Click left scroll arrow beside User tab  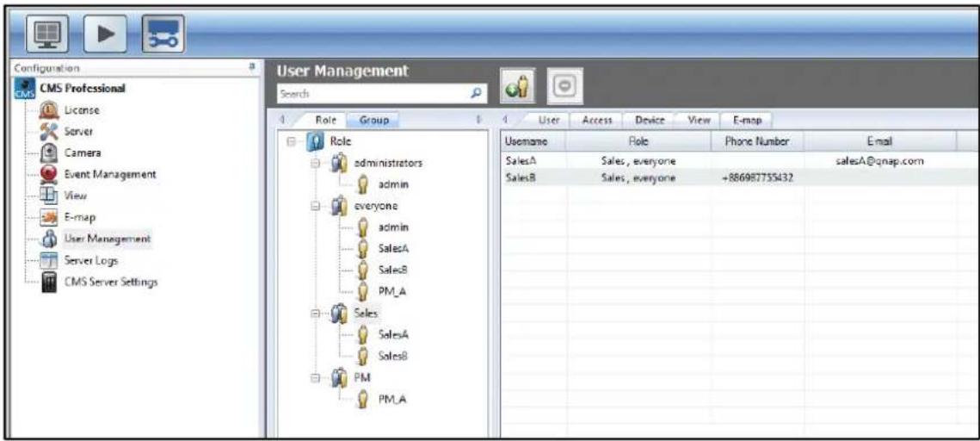coord(506,120)
